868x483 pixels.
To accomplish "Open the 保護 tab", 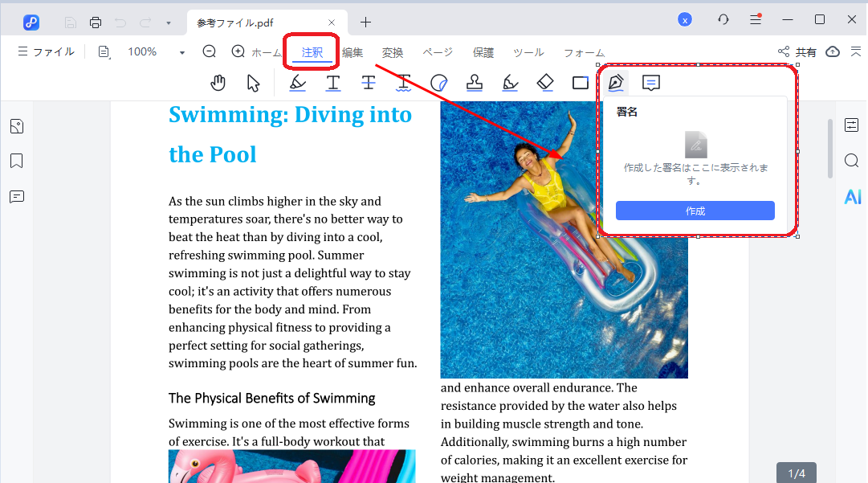I will 483,52.
